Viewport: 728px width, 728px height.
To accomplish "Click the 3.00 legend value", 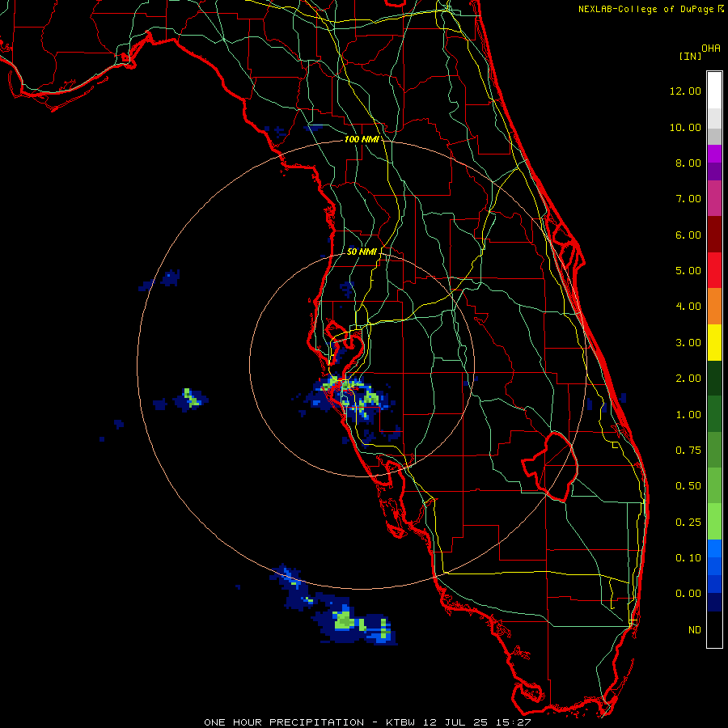I will click(x=688, y=343).
